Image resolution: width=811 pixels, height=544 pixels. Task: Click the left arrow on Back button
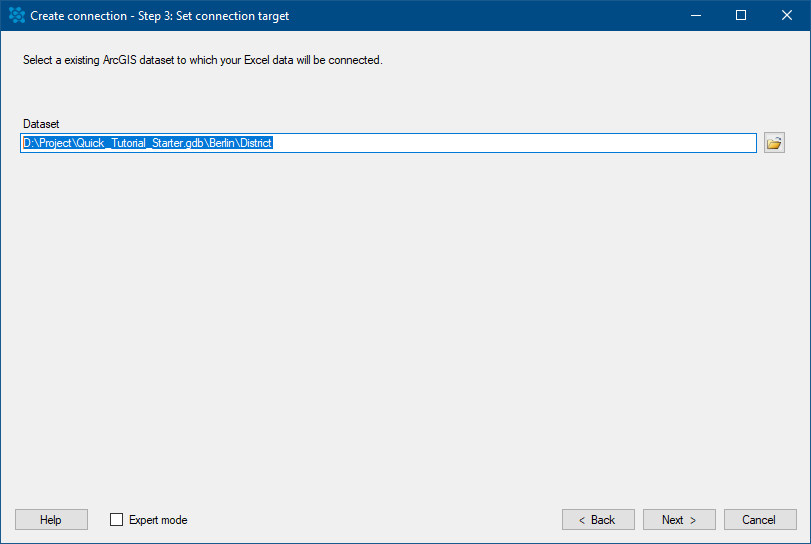pyautogui.click(x=582, y=520)
